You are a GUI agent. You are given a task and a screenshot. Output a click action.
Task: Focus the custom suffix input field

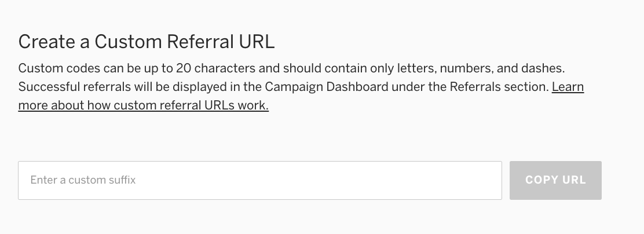pos(259,180)
